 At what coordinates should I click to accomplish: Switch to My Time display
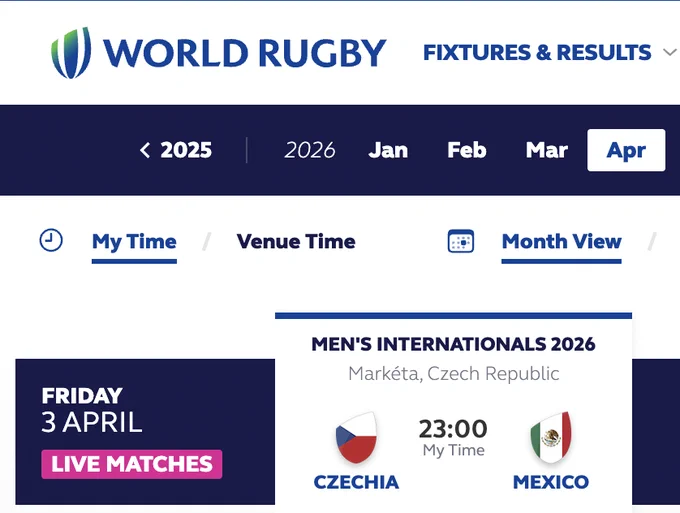click(x=134, y=242)
